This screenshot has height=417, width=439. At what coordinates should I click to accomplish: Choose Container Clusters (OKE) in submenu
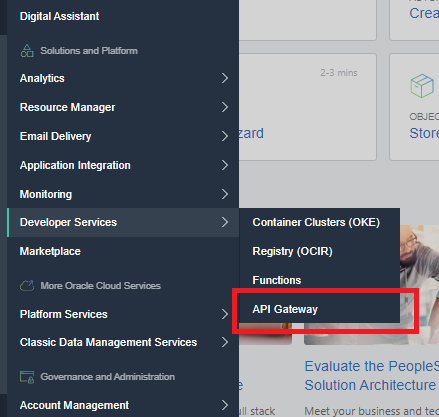click(x=316, y=222)
